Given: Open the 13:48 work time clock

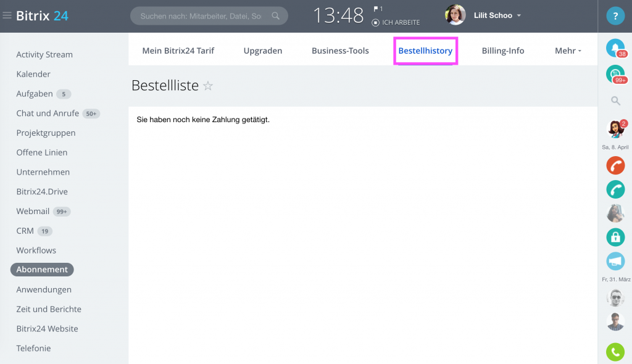Looking at the screenshot, I should tap(338, 16).
